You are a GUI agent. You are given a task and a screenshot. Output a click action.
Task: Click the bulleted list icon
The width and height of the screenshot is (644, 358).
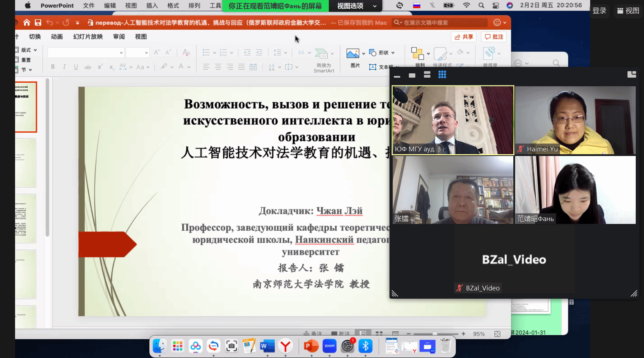[x=206, y=53]
